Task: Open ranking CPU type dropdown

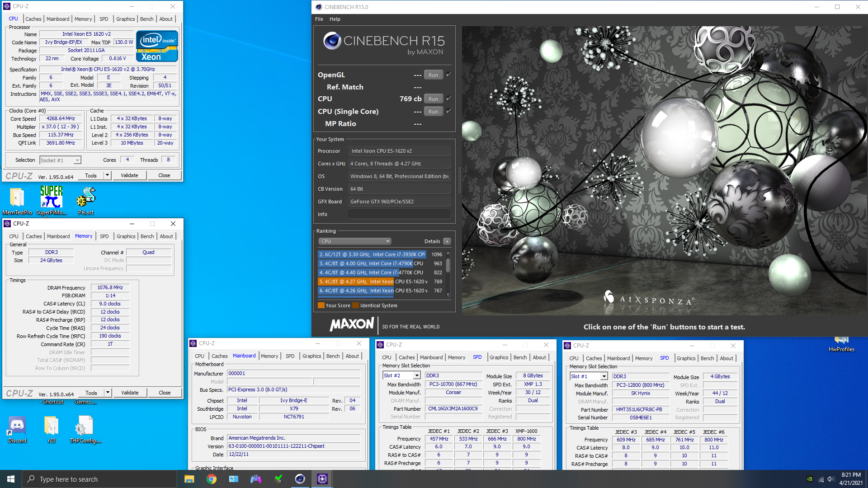Action: point(355,241)
